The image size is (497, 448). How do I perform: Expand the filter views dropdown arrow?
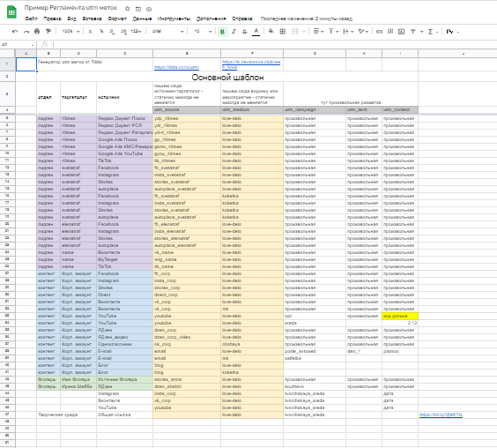(421, 32)
